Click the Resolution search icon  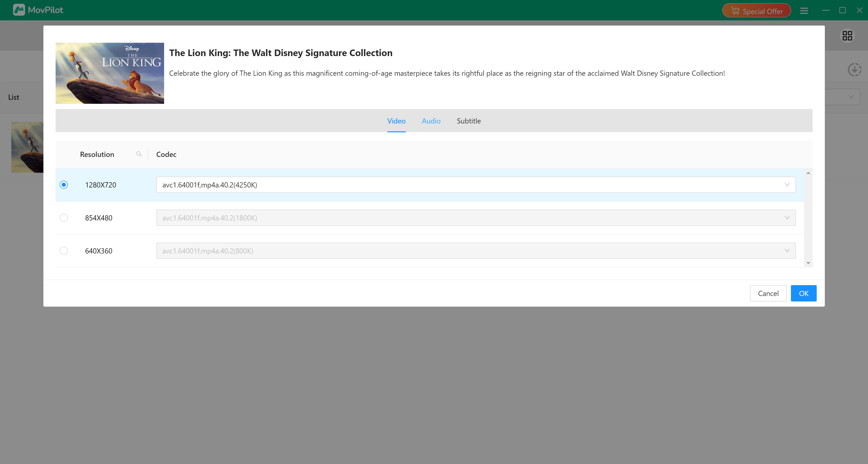pyautogui.click(x=139, y=154)
